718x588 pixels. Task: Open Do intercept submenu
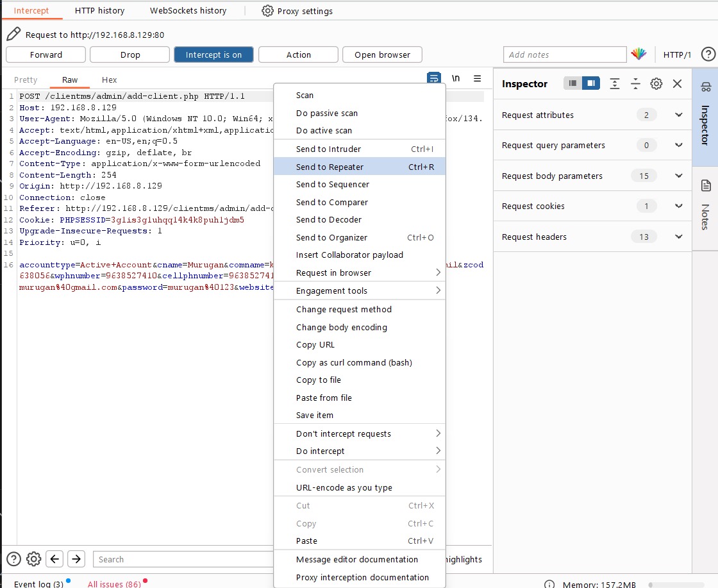[x=360, y=451]
